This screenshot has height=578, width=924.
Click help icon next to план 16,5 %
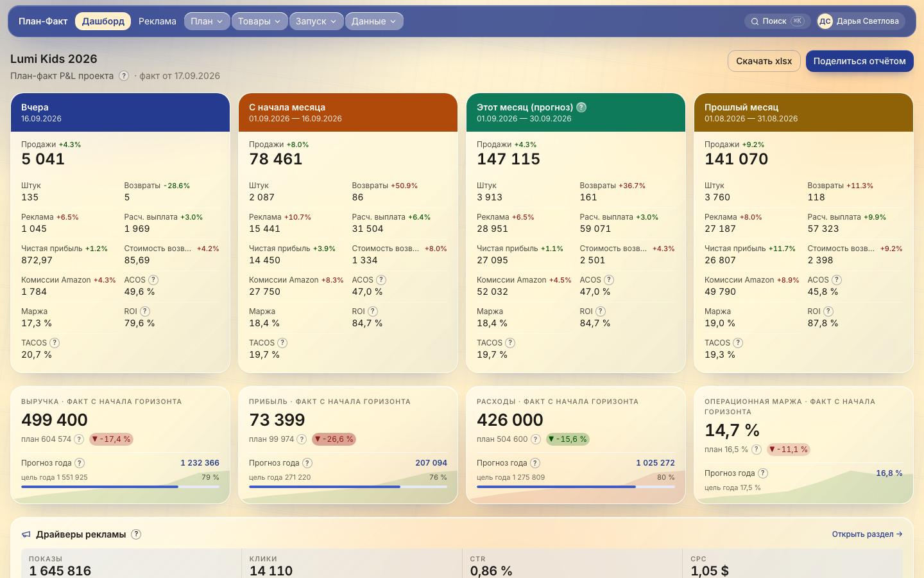[757, 450]
